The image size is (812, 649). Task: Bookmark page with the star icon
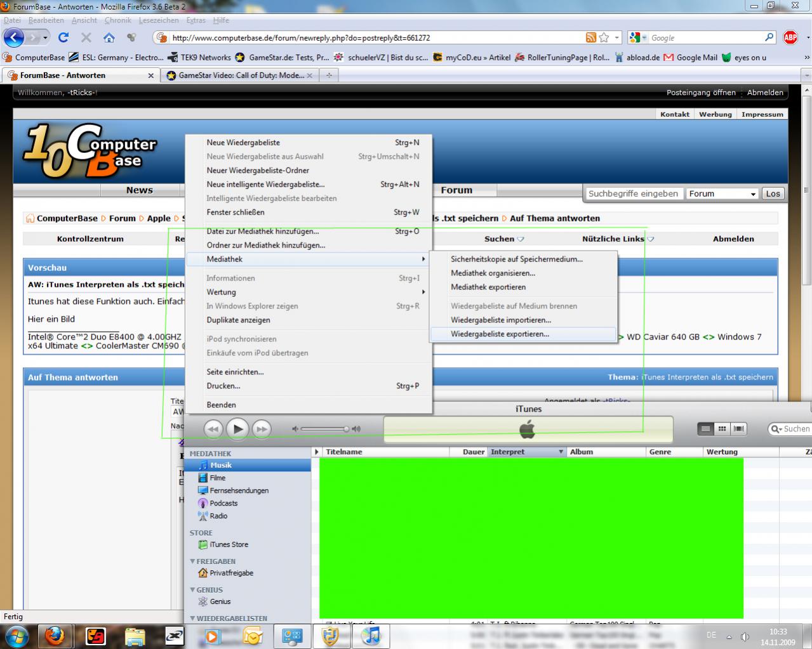coord(604,38)
